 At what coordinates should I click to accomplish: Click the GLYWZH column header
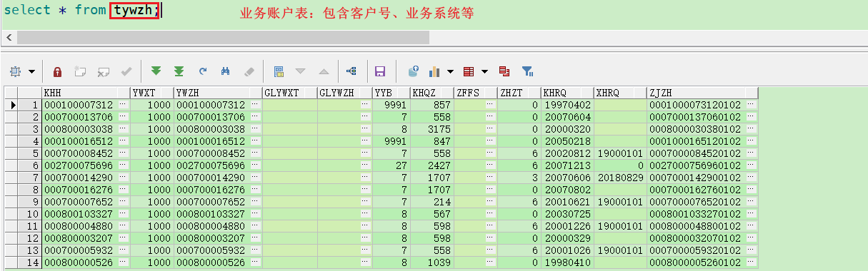[344, 93]
